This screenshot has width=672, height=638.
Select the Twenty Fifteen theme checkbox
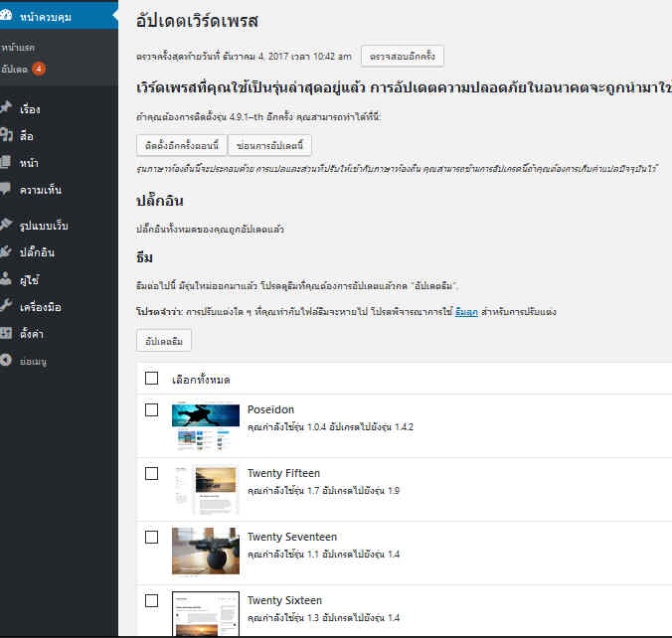coord(152,473)
